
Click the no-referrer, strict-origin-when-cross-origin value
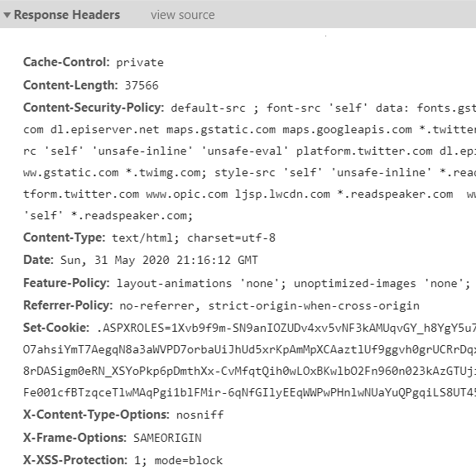[270, 306]
